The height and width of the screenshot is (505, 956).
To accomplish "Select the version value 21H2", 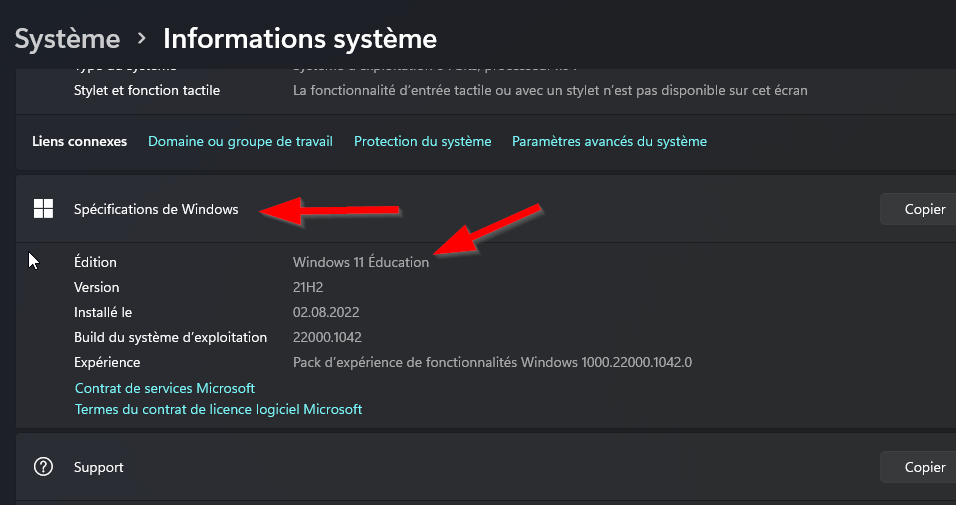I will click(308, 287).
